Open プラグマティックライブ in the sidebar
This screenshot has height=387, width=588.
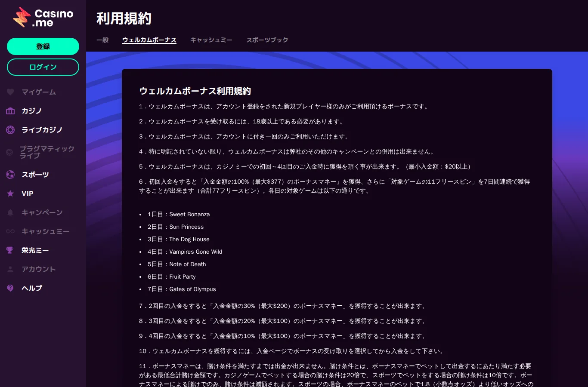(47, 152)
